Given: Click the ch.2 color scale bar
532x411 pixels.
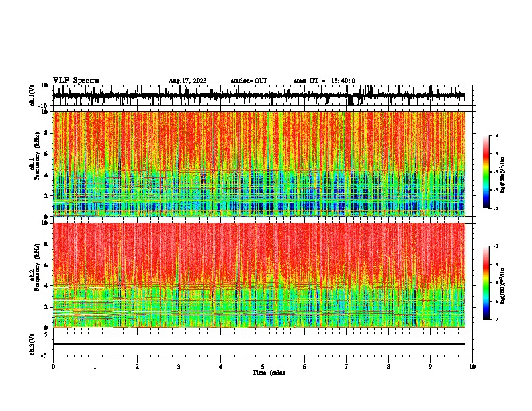Looking at the screenshot, I should (486, 283).
